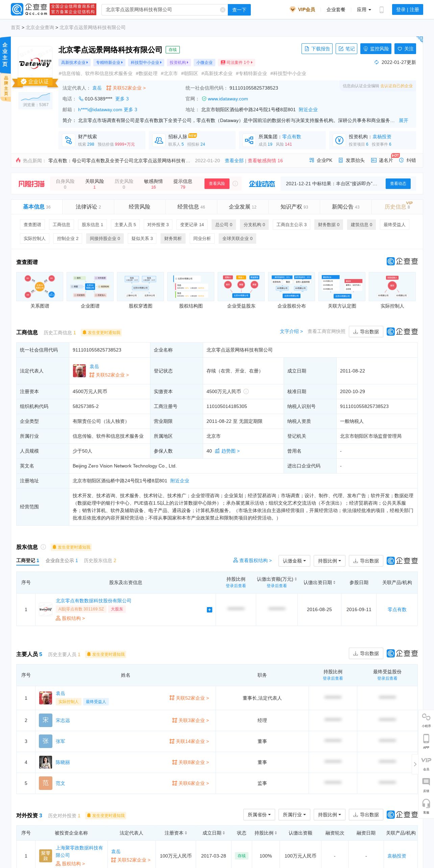Viewport: 434px width, 868px height.
Task: Switch to the 法律诉讼 tab
Action: coord(88,207)
